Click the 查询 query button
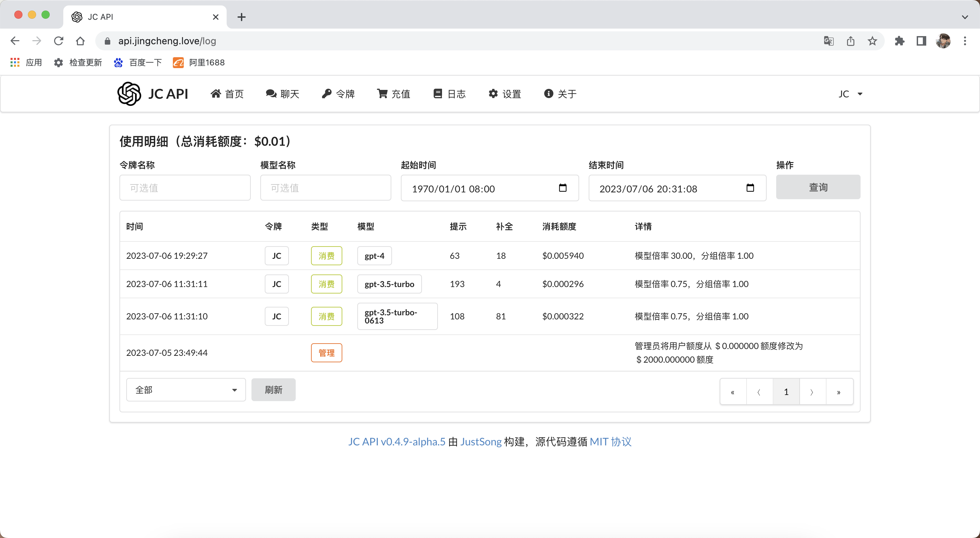 [x=818, y=187]
